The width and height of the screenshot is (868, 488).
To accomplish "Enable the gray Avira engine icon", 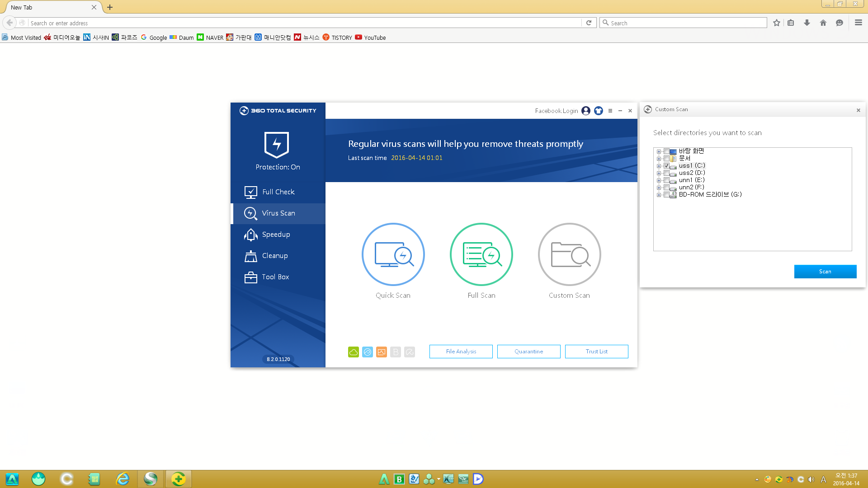I will [410, 352].
